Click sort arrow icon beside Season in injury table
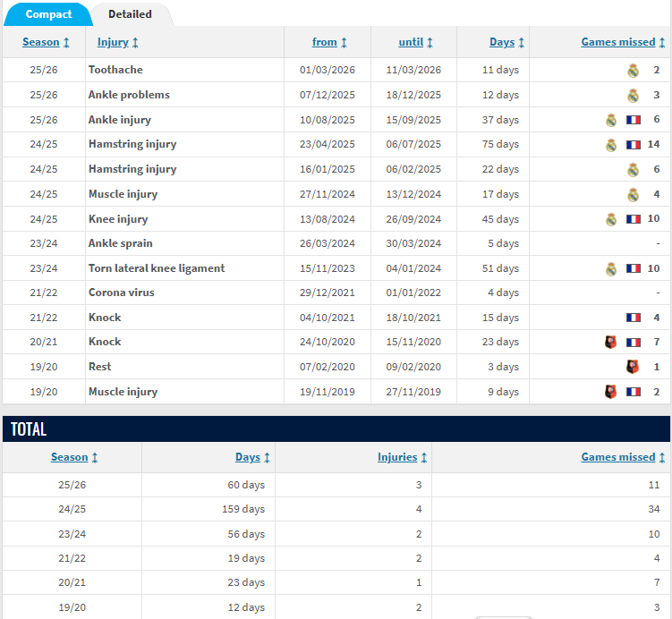This screenshot has width=672, height=619. 66,42
